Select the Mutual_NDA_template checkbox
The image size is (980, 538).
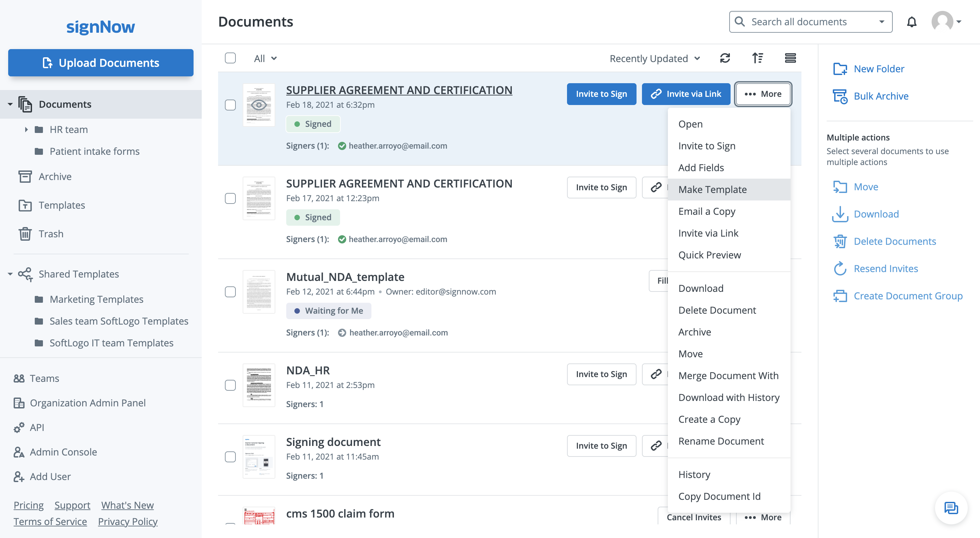(x=230, y=292)
